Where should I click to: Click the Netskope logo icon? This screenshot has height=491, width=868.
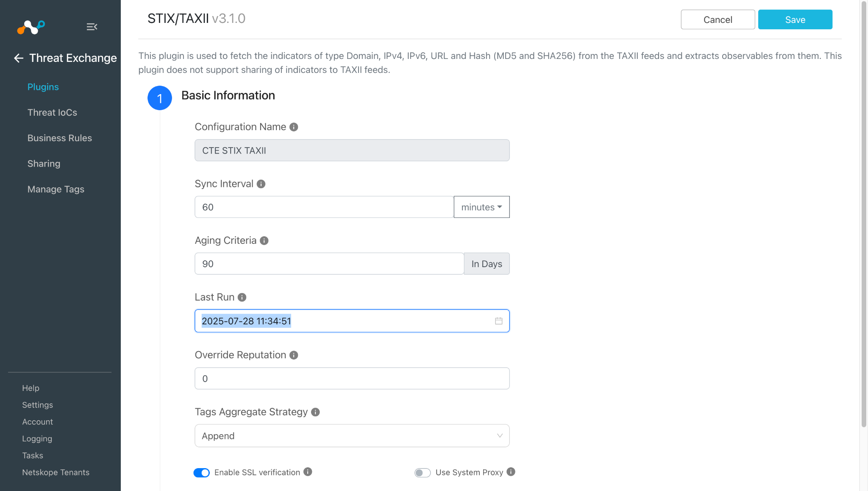pyautogui.click(x=31, y=27)
